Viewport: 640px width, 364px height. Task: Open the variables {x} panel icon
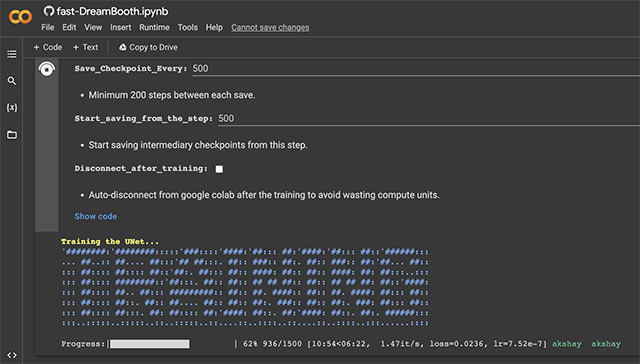pos(12,108)
